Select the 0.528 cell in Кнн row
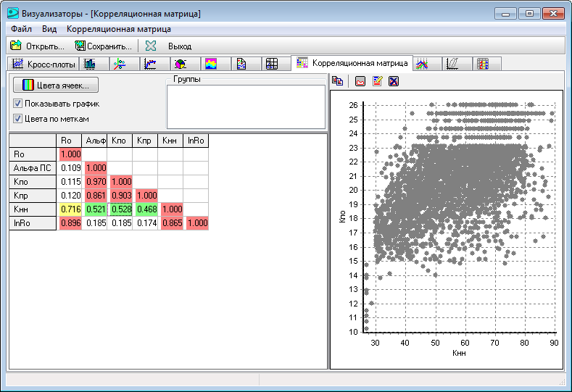 point(121,209)
